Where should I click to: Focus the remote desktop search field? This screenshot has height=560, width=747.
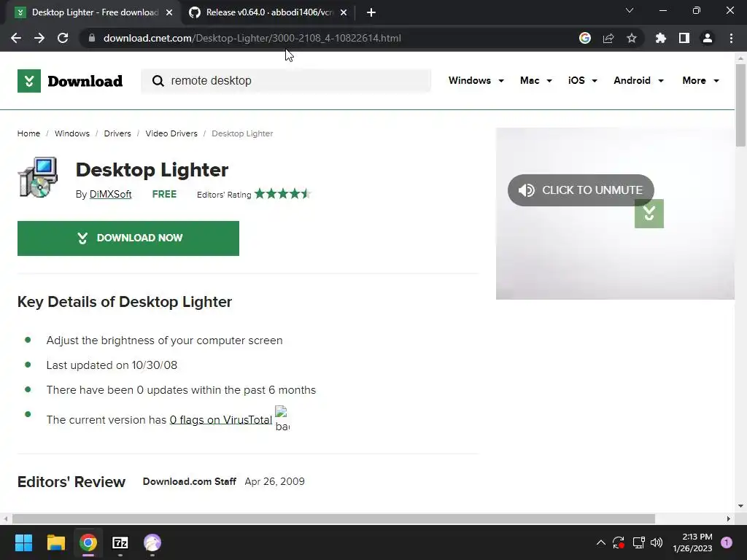click(x=286, y=81)
